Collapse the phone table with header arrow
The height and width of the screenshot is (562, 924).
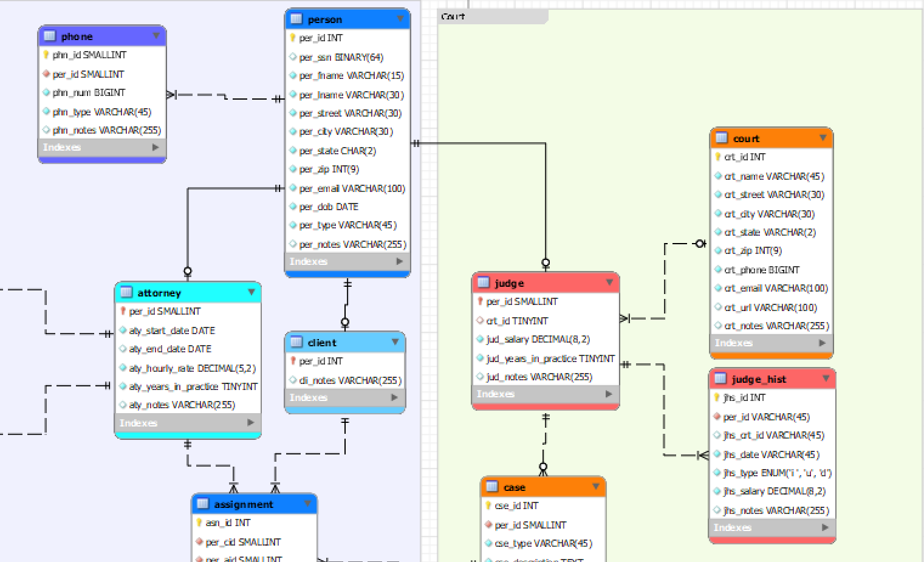coord(156,36)
